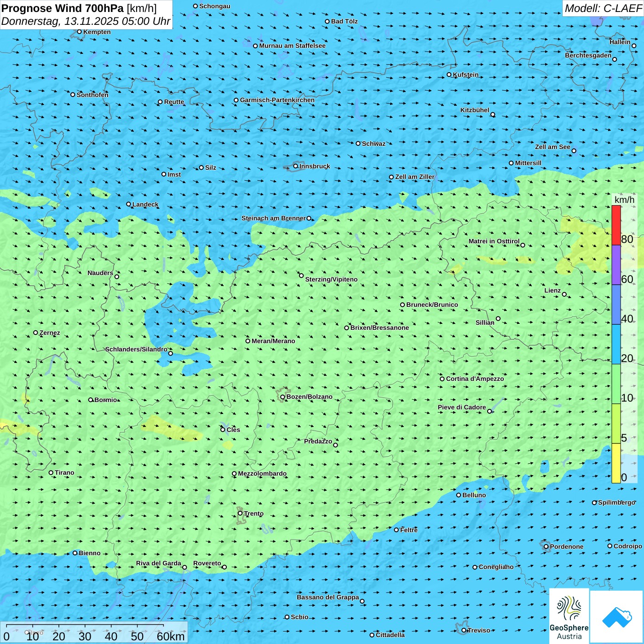Click the "Modell: C-LAEF" label
This screenshot has height=644, width=644.
(x=603, y=8)
